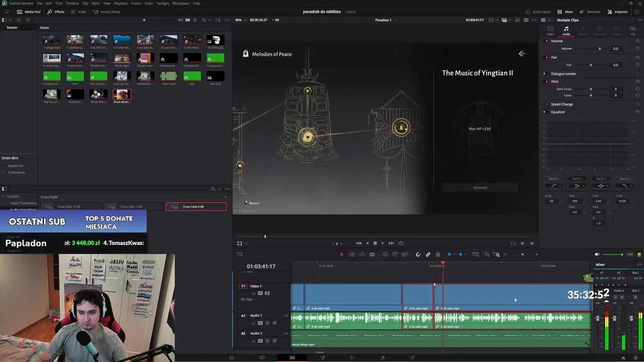Enable the Dialogue Leveler switch
The width and height of the screenshot is (644, 362).
[545, 74]
